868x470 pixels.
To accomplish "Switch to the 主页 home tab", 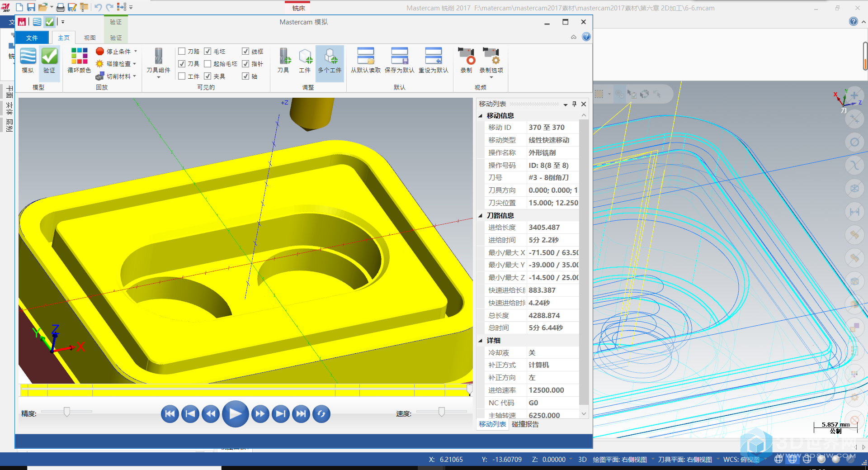I will 64,38.
